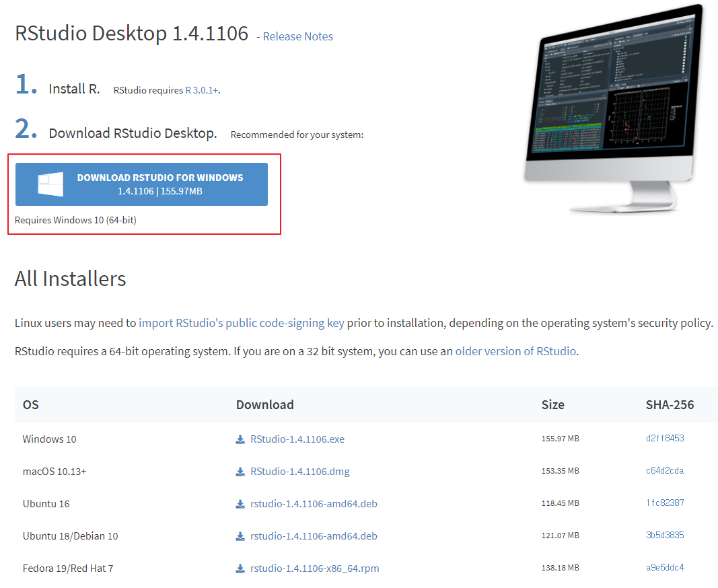Select the Download column header
The image size is (718, 588).
tap(264, 405)
